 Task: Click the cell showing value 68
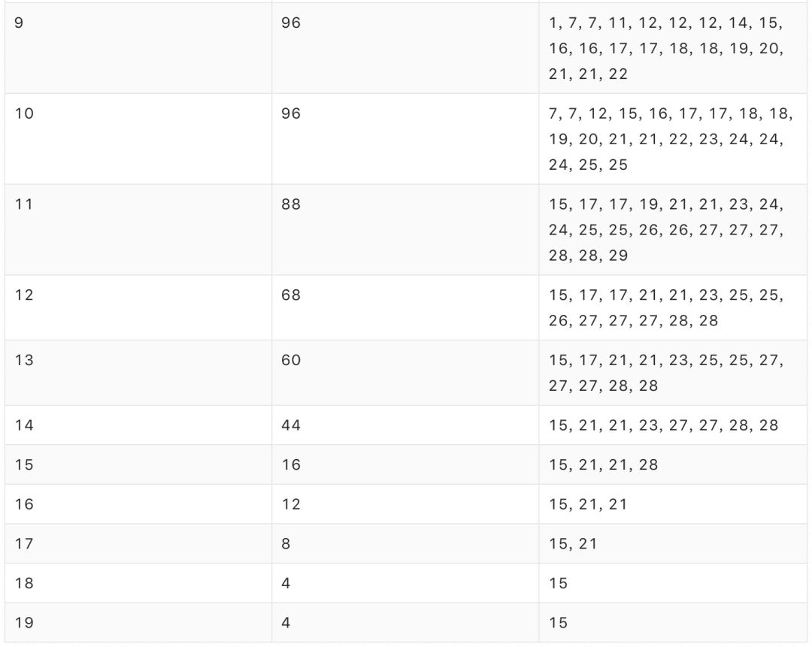tap(290, 295)
